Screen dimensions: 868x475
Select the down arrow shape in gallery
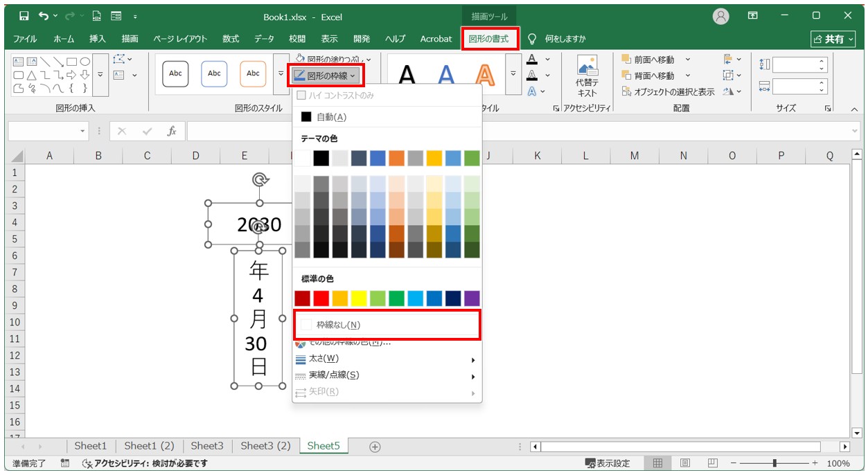click(x=85, y=75)
